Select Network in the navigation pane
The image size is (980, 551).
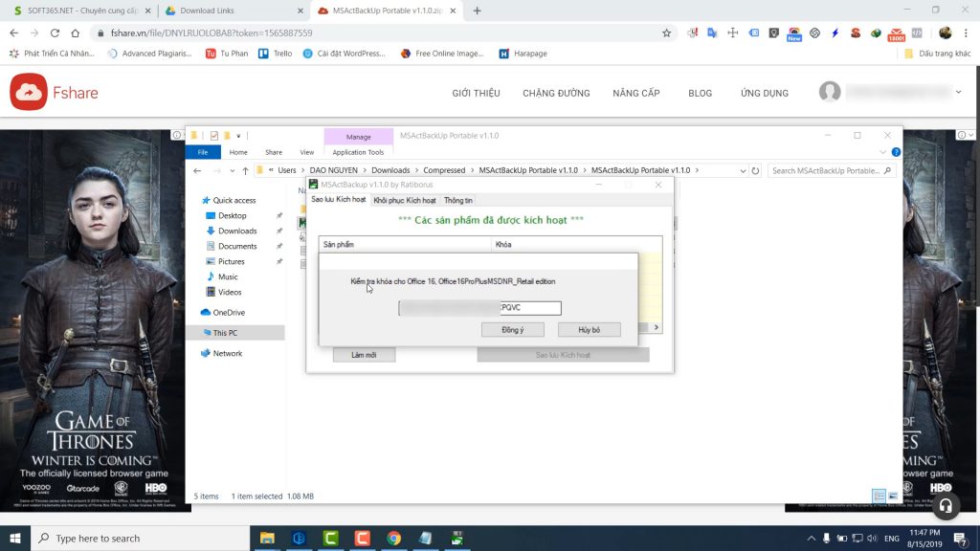[x=227, y=354]
